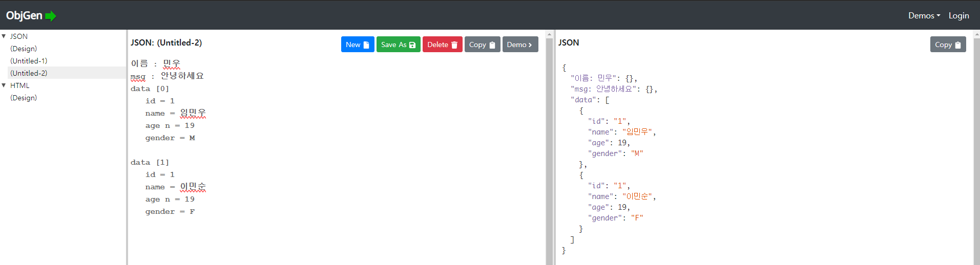The image size is (980, 265).
Task: Open the Demo button menu
Action: pos(520,45)
